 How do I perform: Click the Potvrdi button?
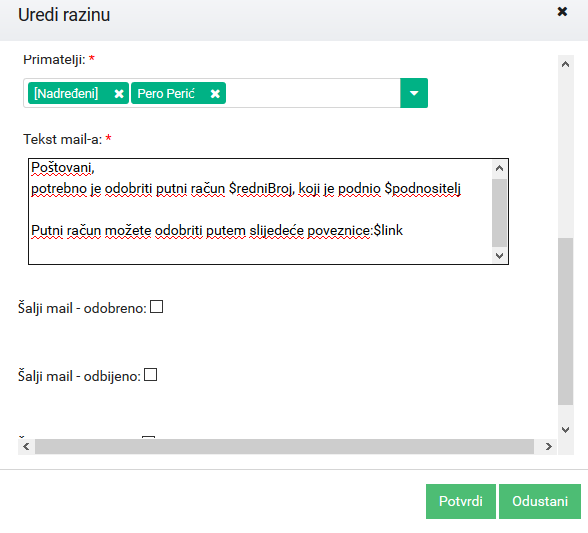[x=460, y=501]
